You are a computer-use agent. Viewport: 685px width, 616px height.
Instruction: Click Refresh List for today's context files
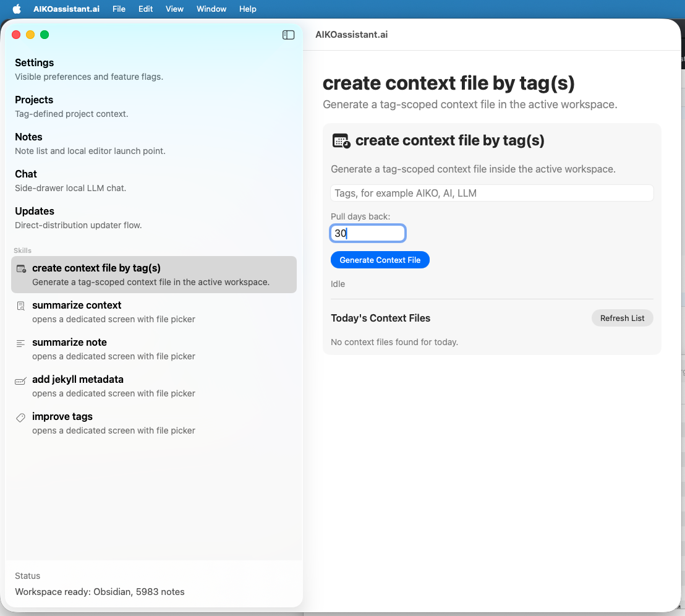622,318
